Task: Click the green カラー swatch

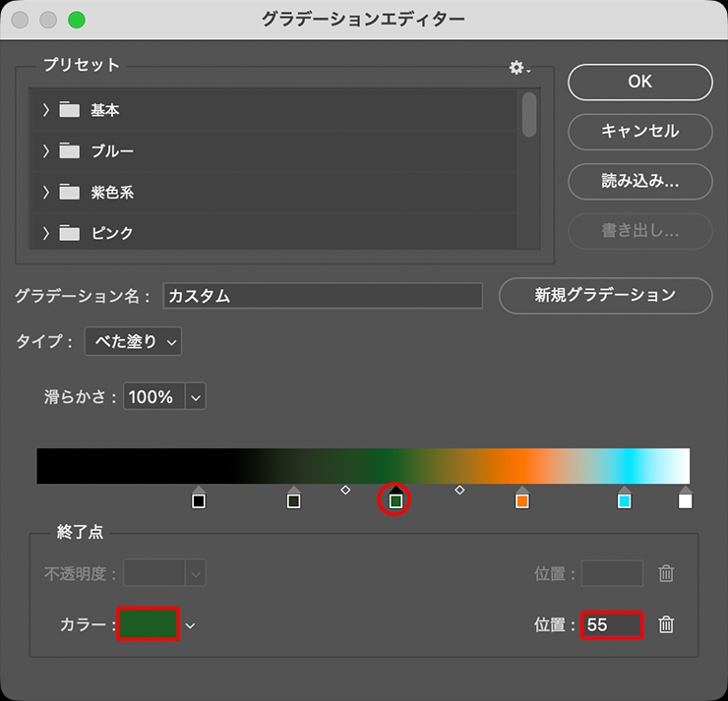Action: (149, 624)
